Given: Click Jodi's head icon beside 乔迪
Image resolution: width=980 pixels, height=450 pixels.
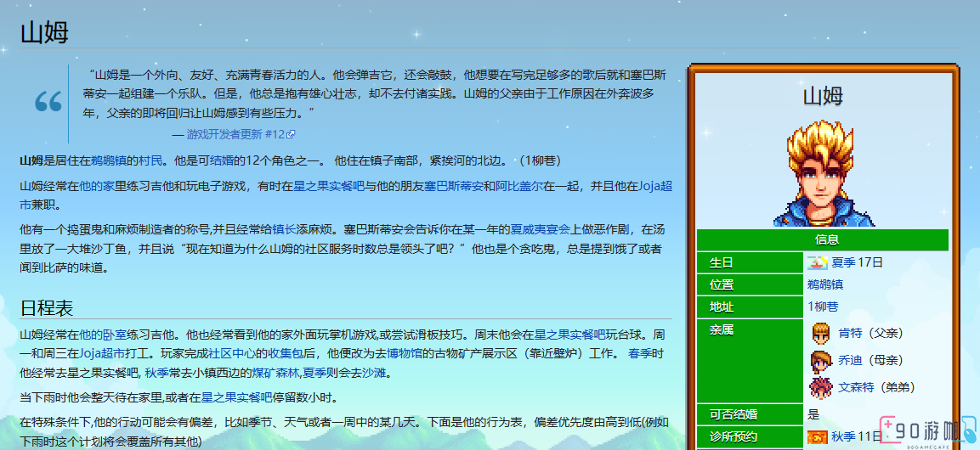Looking at the screenshot, I should [820, 361].
